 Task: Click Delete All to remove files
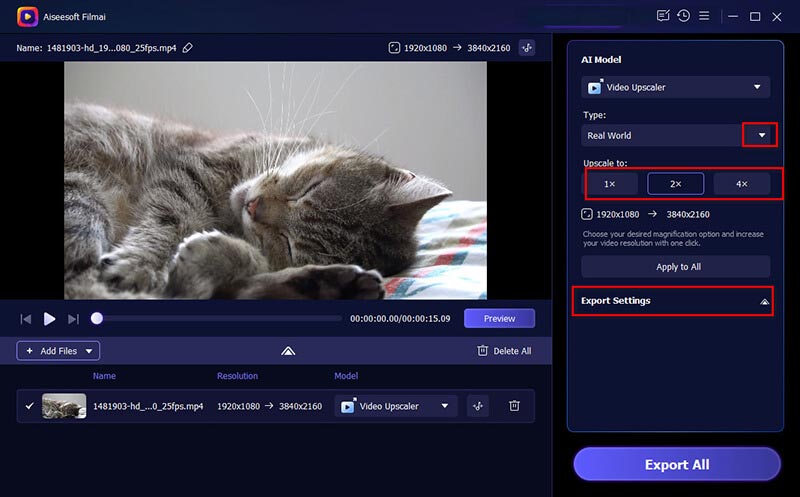click(x=504, y=351)
